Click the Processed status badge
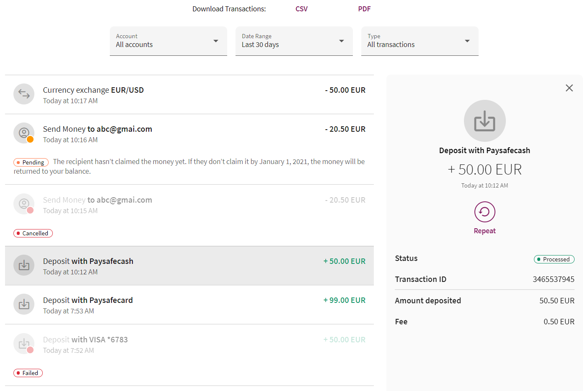The width and height of the screenshot is (588, 391). click(554, 259)
